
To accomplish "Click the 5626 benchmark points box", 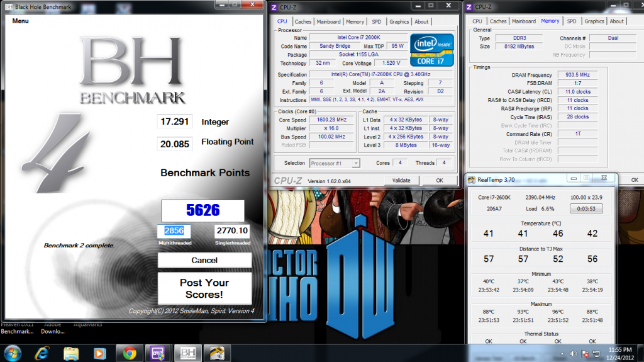I will click(203, 210).
